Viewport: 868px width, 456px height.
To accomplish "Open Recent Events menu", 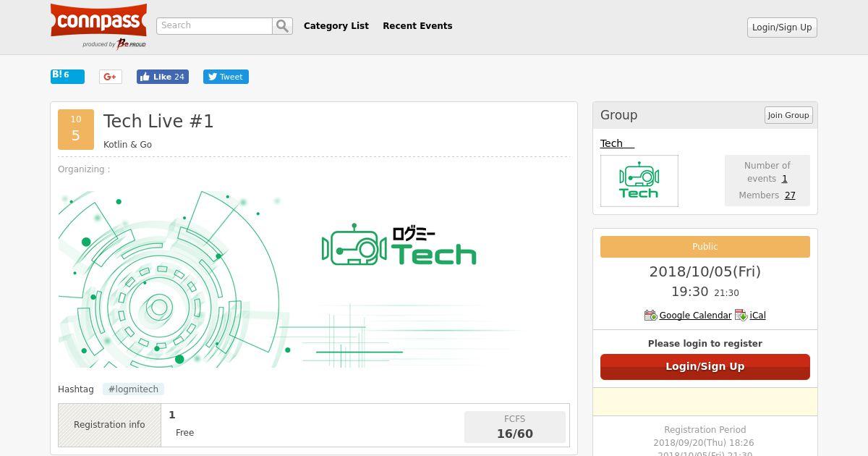I will (x=417, y=26).
